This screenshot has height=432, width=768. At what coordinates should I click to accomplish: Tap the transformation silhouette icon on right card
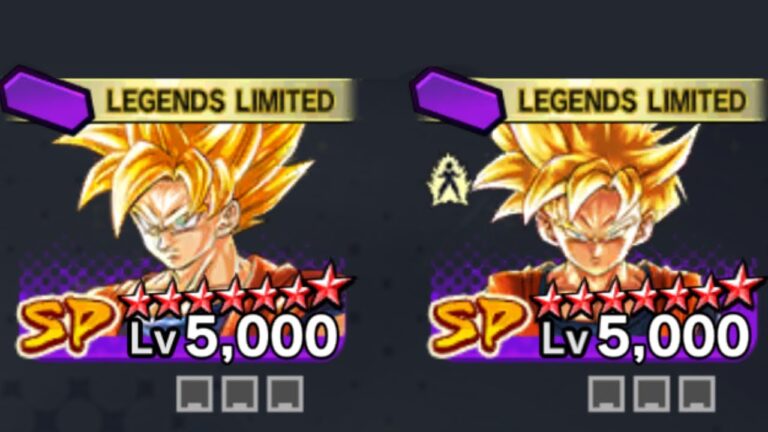tap(449, 179)
